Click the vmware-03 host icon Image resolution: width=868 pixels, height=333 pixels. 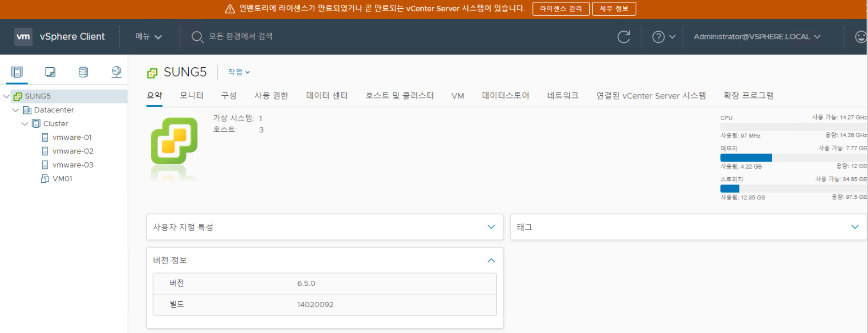click(45, 165)
